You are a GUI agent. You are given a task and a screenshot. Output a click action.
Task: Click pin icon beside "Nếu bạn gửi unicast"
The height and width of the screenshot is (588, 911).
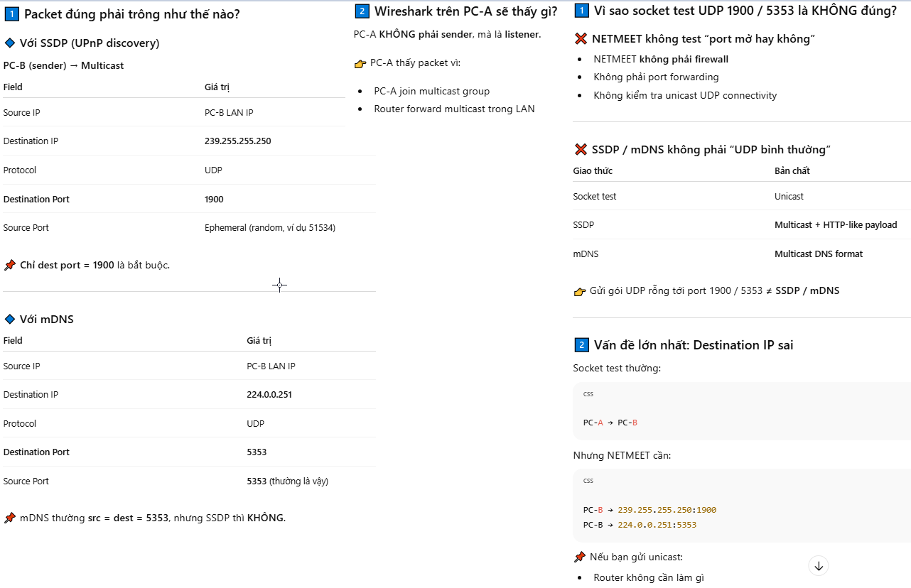(x=580, y=557)
